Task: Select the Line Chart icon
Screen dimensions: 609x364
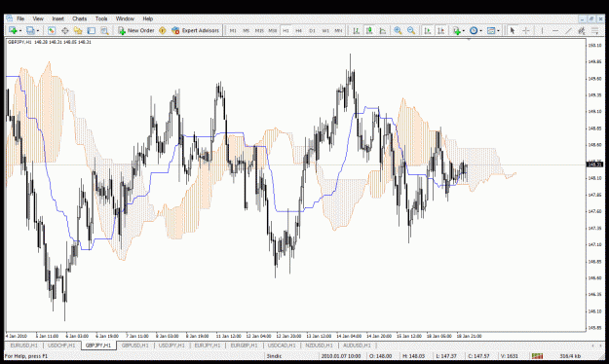Action: [x=382, y=30]
